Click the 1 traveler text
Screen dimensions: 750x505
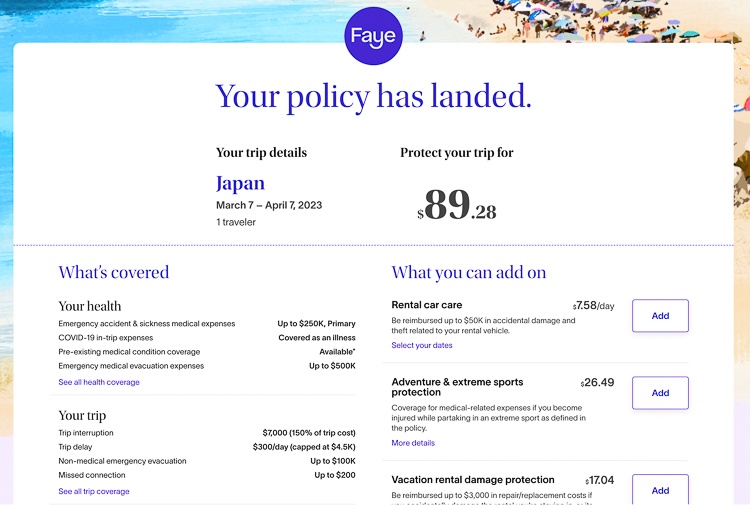tap(236, 222)
